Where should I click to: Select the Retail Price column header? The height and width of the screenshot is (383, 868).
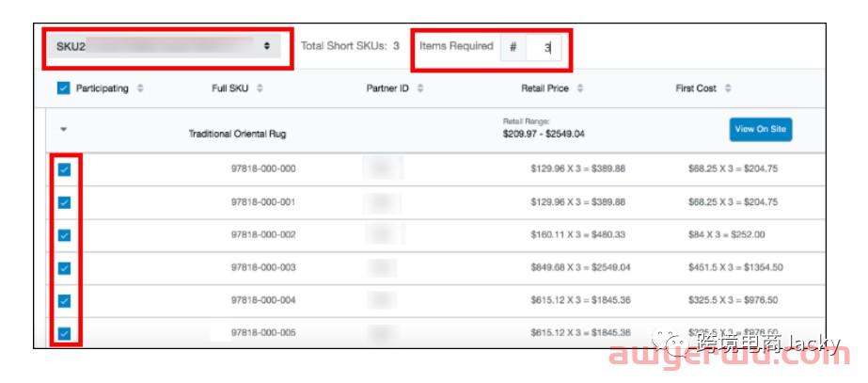(546, 88)
